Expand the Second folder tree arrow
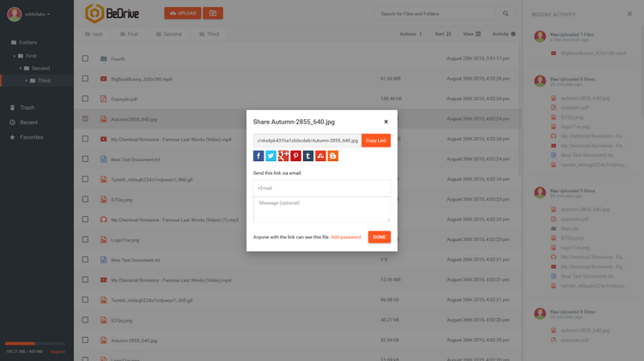The image size is (644, 361). (21, 68)
